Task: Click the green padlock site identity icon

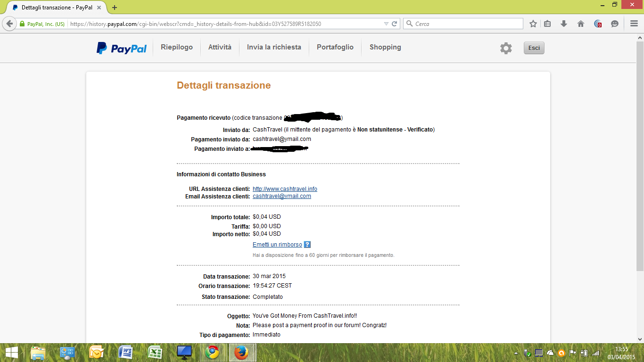Action: 22,24
